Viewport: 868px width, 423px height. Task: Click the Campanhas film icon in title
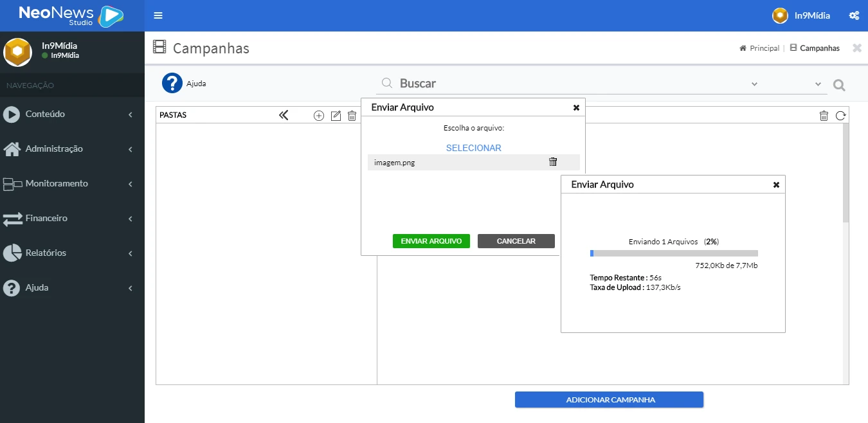pos(159,47)
